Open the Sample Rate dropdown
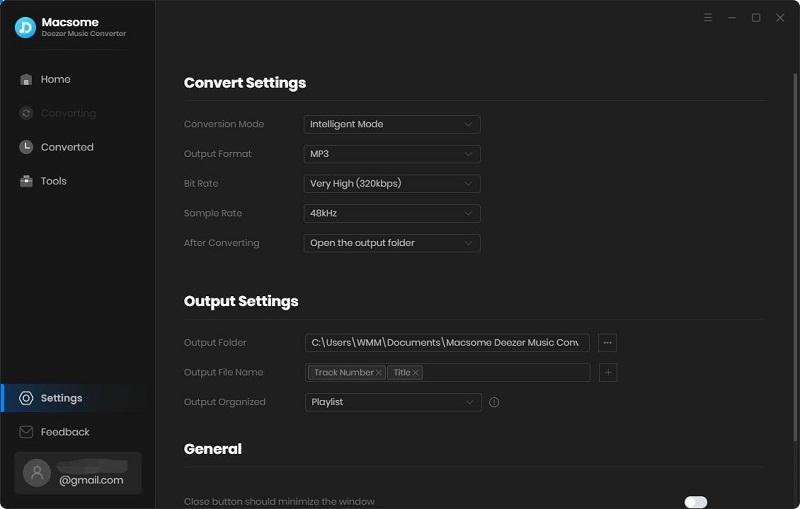The height and width of the screenshot is (509, 800). tap(392, 213)
